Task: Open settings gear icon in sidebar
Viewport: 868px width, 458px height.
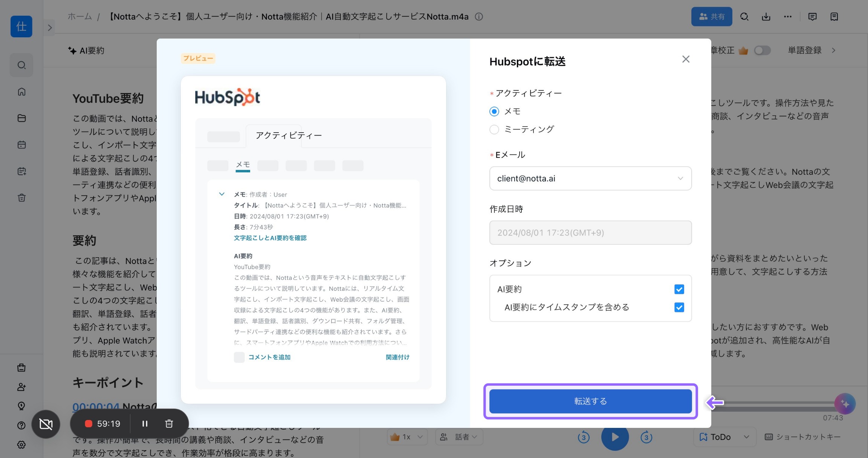Action: (x=21, y=444)
